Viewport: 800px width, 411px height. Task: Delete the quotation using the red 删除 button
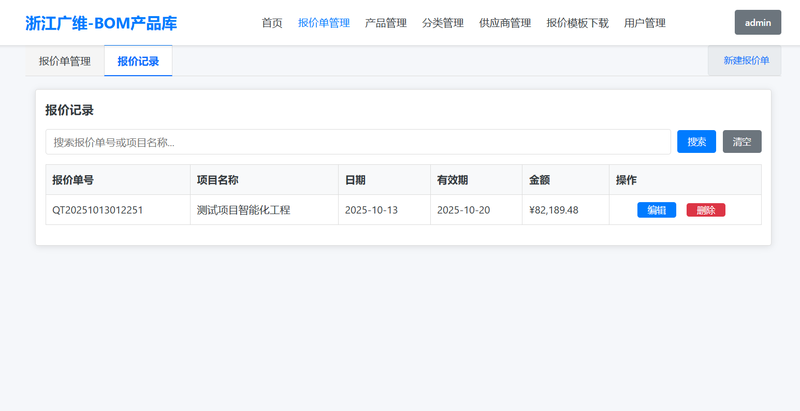[x=705, y=210]
